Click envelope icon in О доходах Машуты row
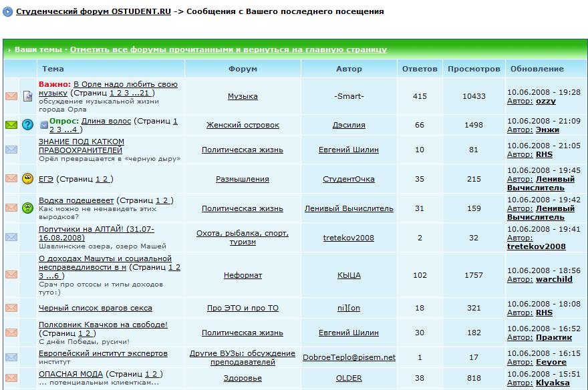This screenshot has width=588, height=390. point(11,274)
